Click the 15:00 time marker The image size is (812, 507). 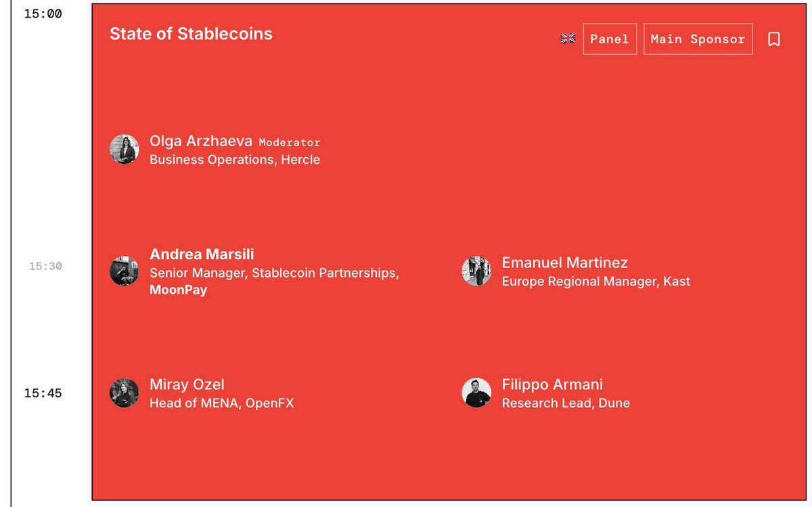43,13
